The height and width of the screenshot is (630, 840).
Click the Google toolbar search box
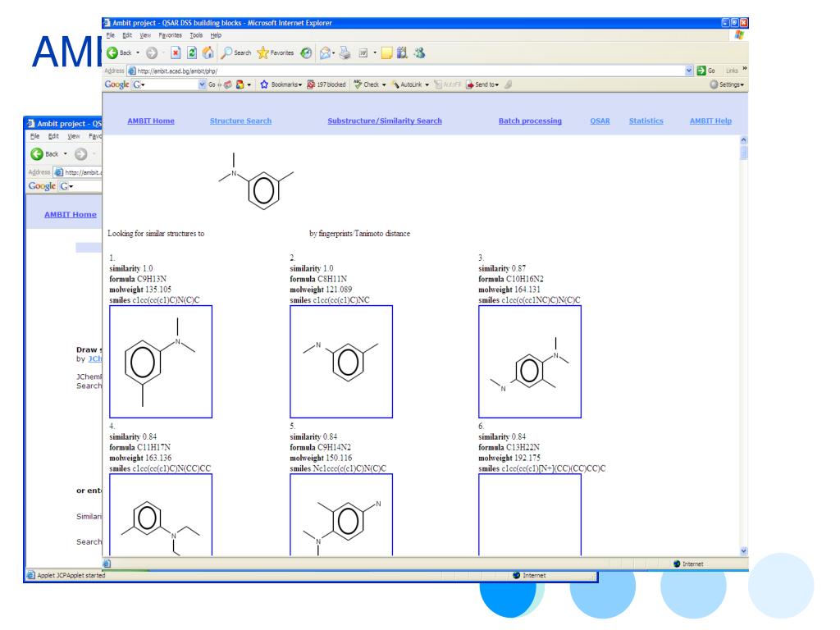click(166, 84)
